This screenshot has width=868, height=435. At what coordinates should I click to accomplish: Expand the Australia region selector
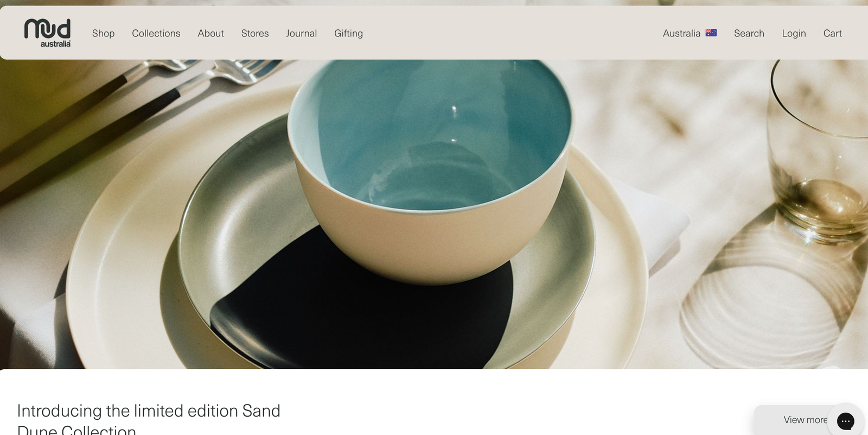point(690,33)
